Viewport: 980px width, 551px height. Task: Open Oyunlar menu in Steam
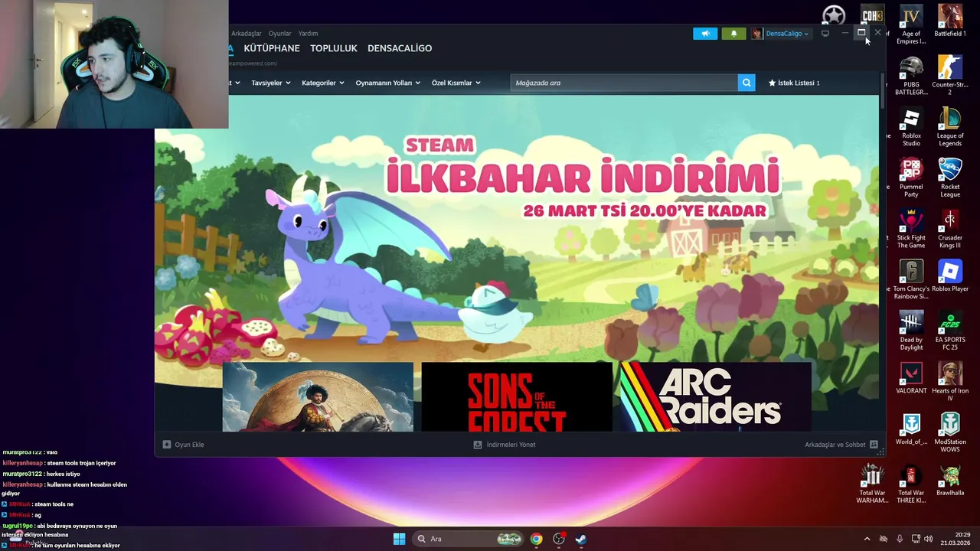point(279,34)
